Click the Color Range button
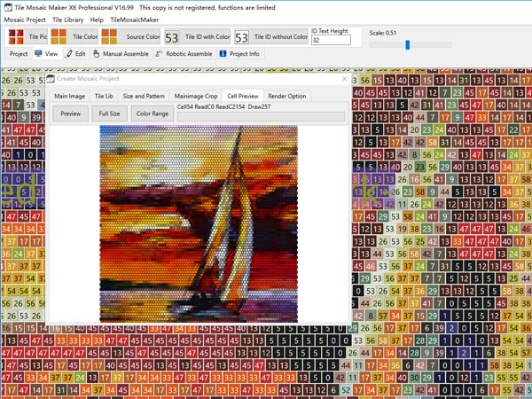The height and width of the screenshot is (399, 532). 153,113
